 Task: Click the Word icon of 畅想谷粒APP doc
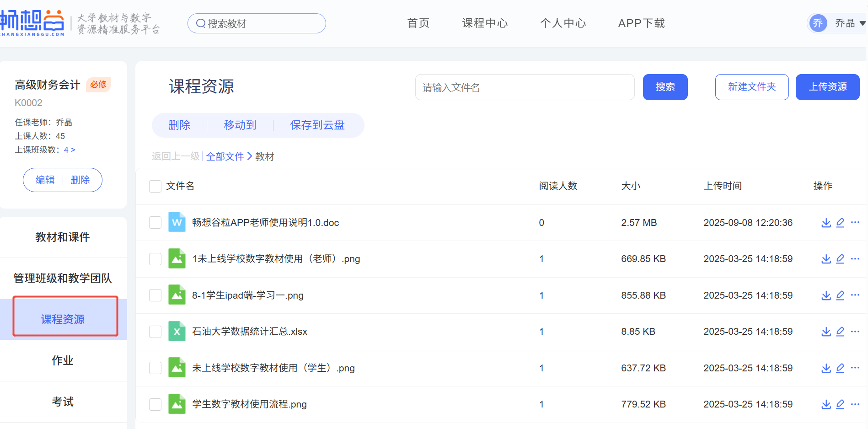coord(177,223)
